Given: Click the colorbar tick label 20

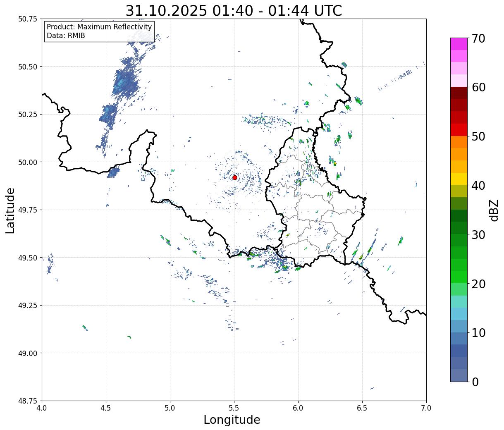Looking at the screenshot, I should (478, 284).
